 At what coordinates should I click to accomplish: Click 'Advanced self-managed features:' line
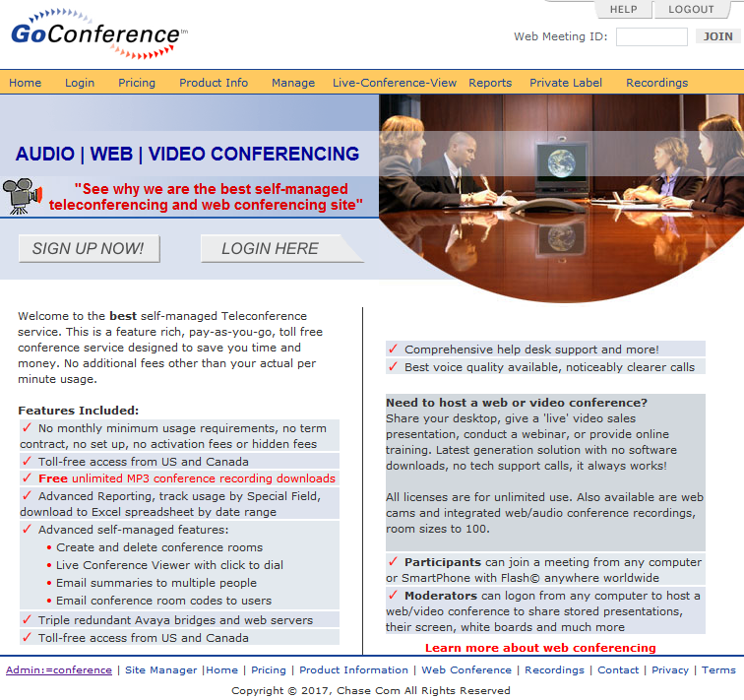(x=133, y=530)
